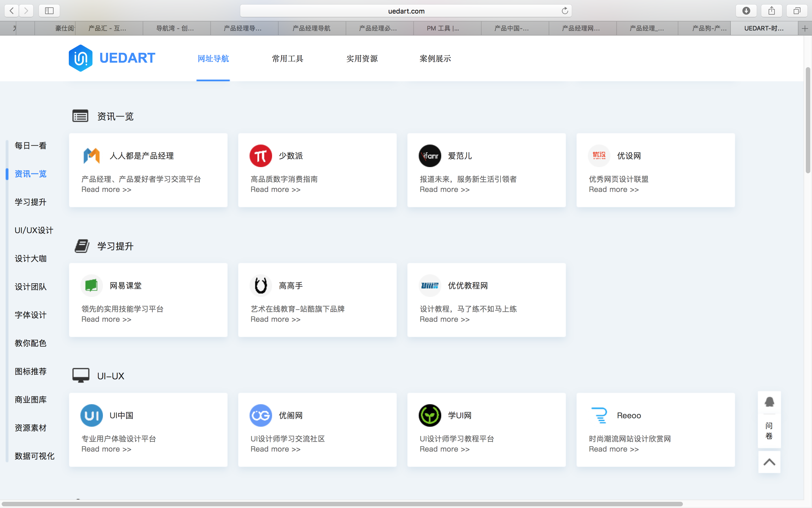
Task: Click the 优阁网 logo icon
Action: tap(261, 415)
